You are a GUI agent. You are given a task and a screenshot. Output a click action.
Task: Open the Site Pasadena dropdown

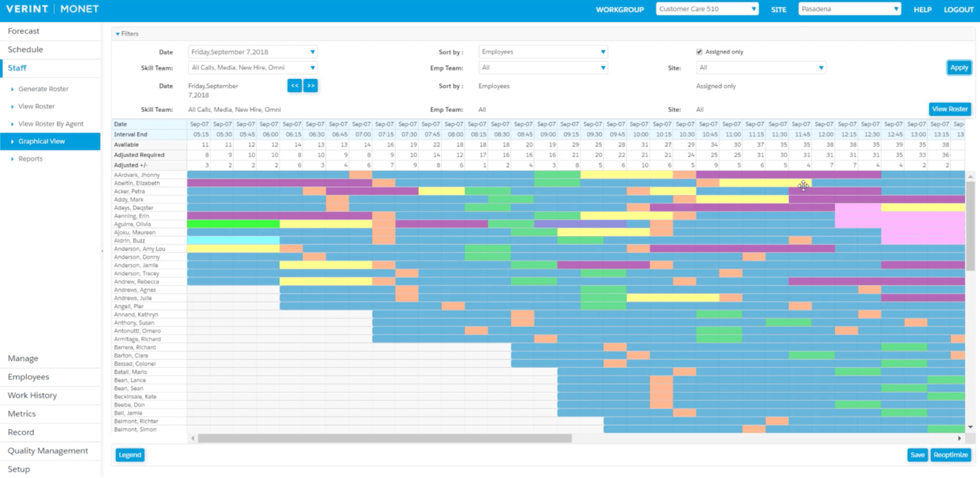click(x=849, y=9)
